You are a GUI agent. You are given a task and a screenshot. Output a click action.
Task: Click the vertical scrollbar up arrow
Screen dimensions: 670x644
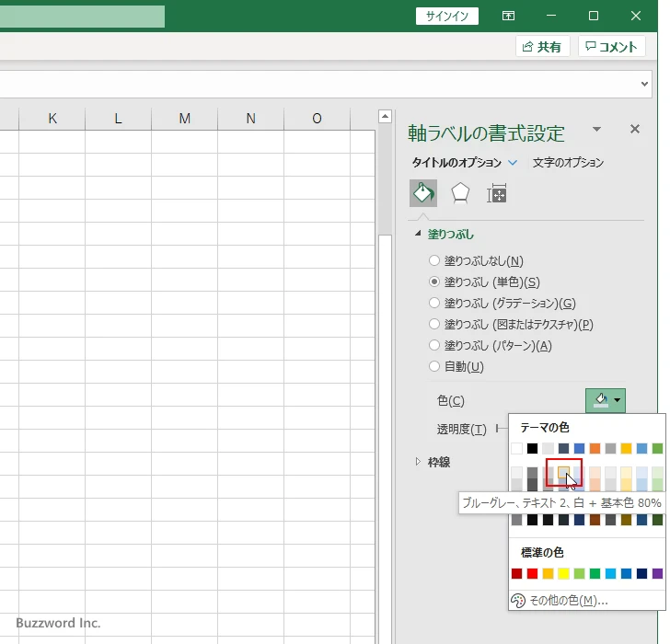point(385,116)
